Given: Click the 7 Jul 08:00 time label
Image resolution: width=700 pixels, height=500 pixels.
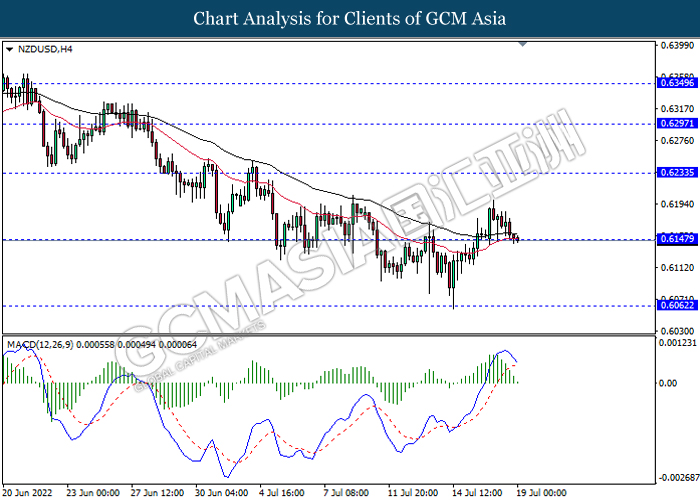Looking at the screenshot, I should point(346,493).
